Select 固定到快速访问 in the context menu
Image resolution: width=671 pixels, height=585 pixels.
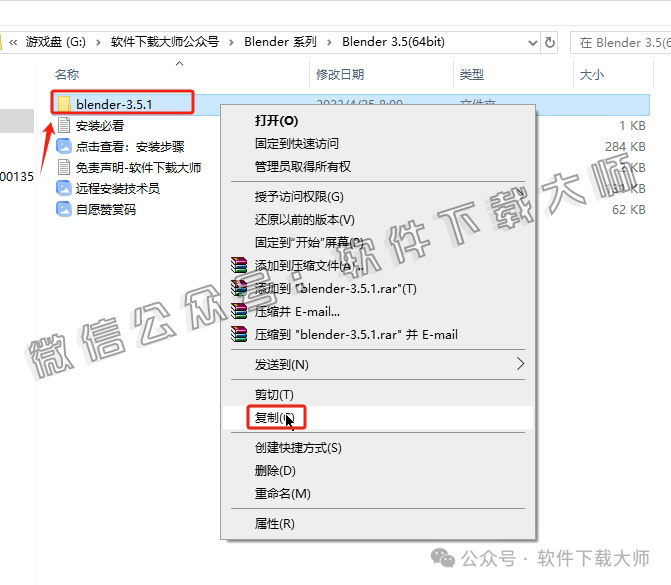coord(297,143)
